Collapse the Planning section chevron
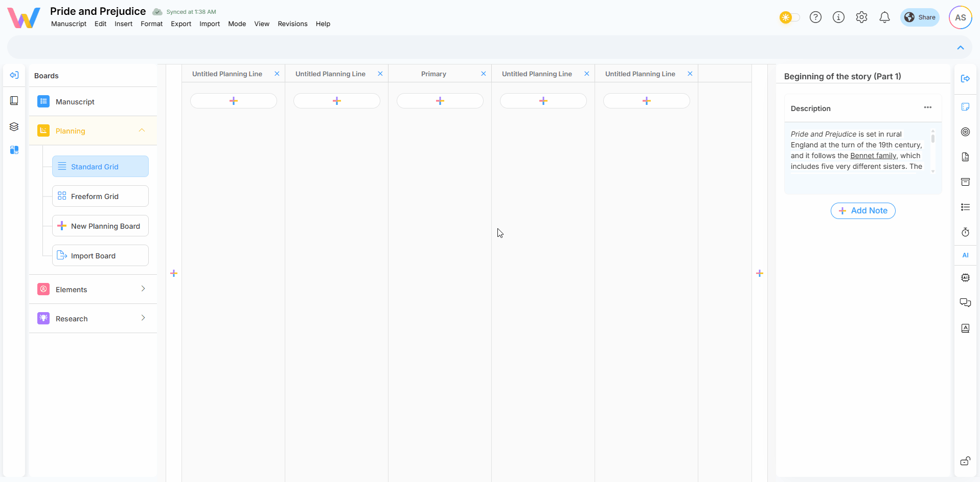980x482 pixels. click(142, 130)
